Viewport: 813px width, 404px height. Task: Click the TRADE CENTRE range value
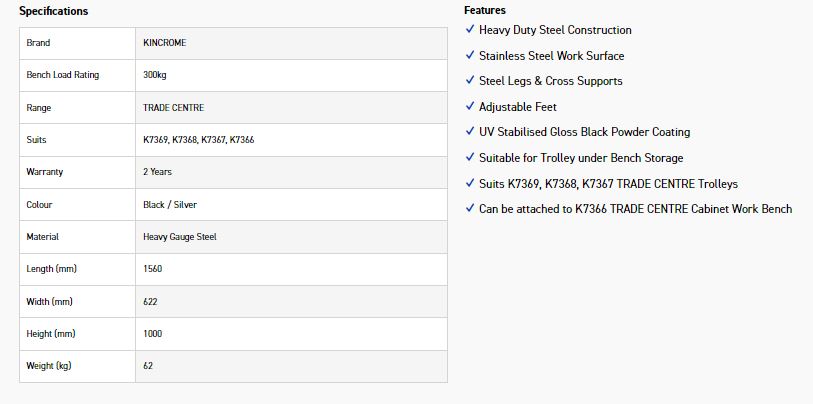[x=173, y=108]
